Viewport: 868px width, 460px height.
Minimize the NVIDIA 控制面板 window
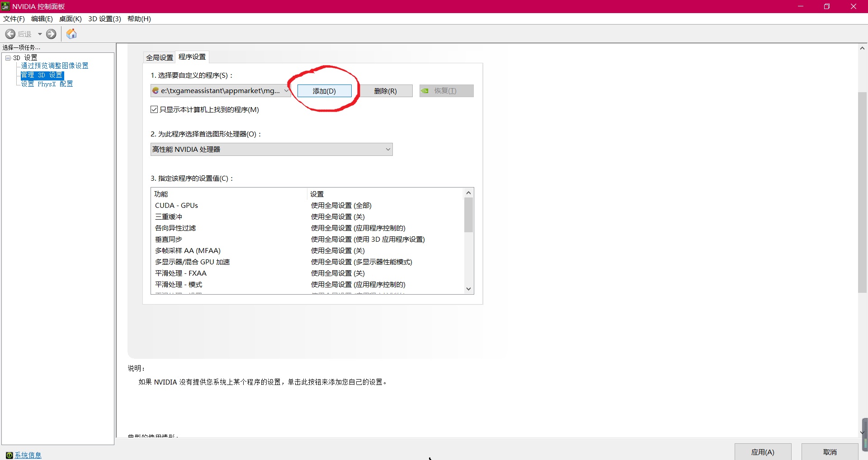tap(801, 6)
